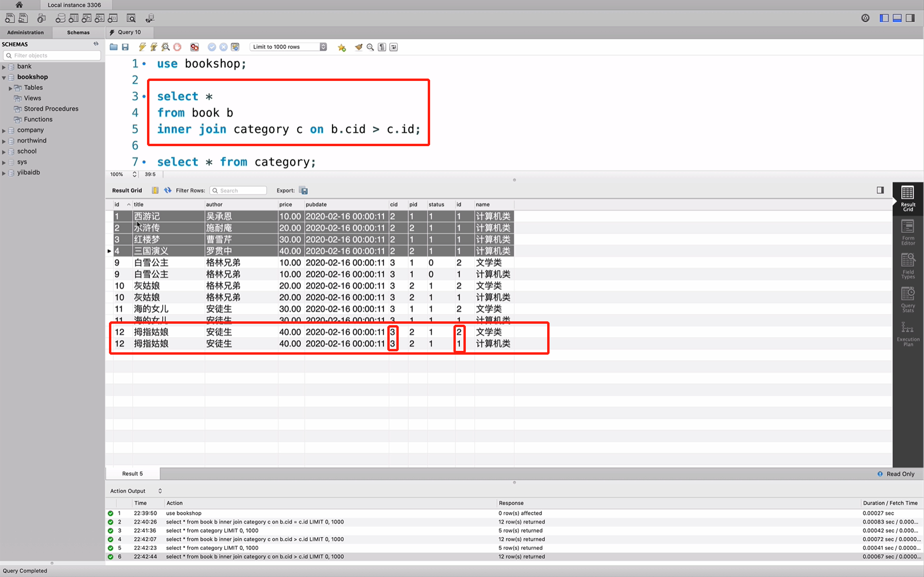Viewport: 924px width, 577px height.
Task: Export the recordset to a file
Action: (303, 190)
